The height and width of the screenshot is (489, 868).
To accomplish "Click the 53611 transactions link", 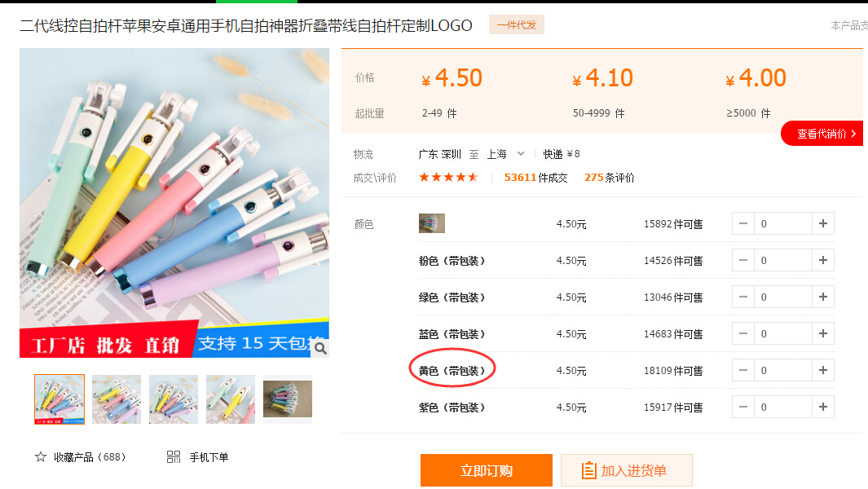I will (535, 178).
